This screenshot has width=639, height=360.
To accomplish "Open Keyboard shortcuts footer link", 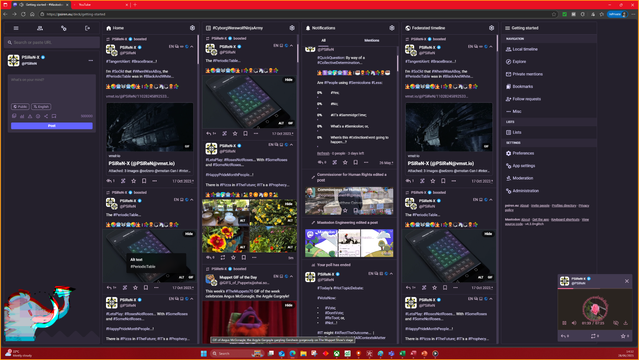I will point(565,219).
